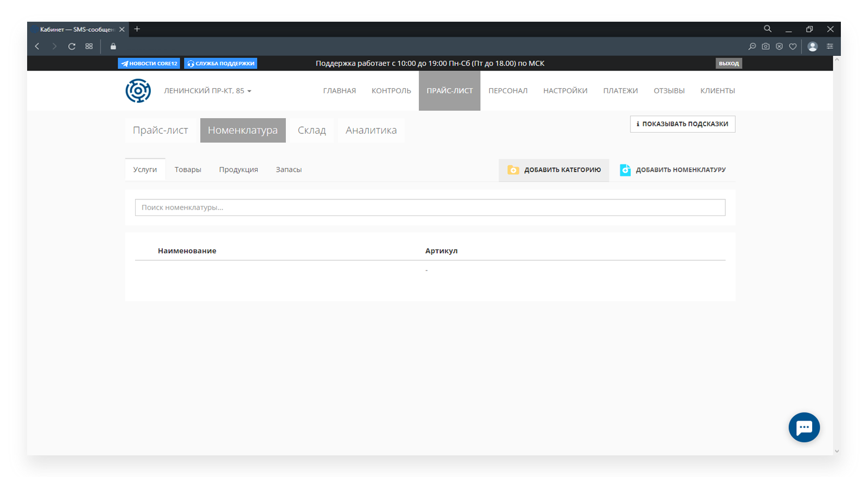Viewport: 868px width, 477px height.
Task: Click the lock security icon
Action: [113, 47]
